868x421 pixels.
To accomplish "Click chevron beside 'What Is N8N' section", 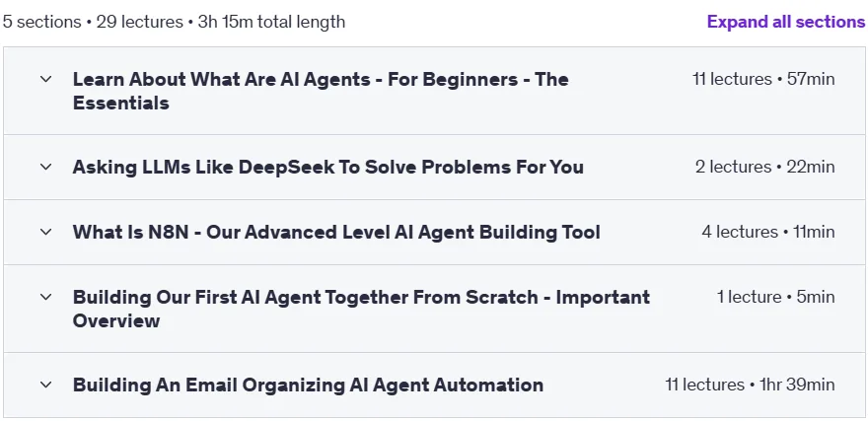I will 46,232.
